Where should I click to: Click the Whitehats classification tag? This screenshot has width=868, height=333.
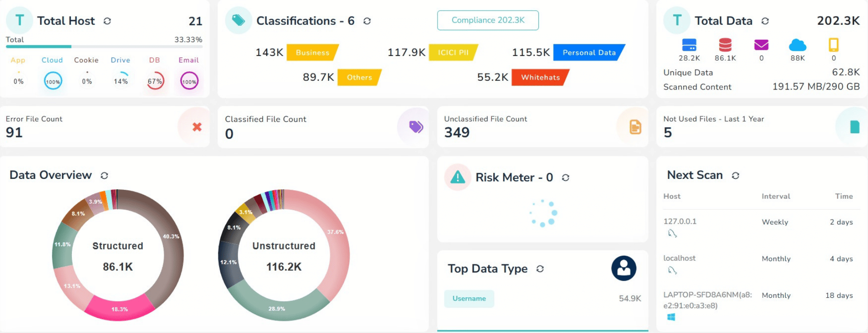[x=540, y=77]
